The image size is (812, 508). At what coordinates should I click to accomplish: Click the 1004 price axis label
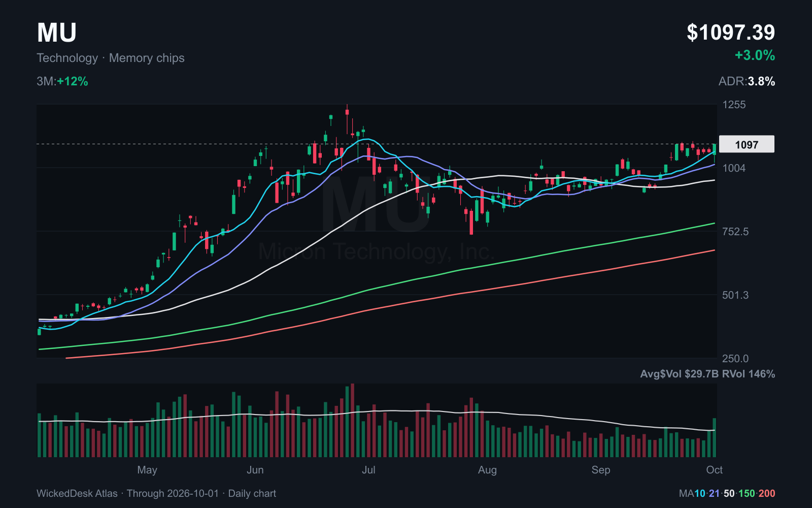734,168
